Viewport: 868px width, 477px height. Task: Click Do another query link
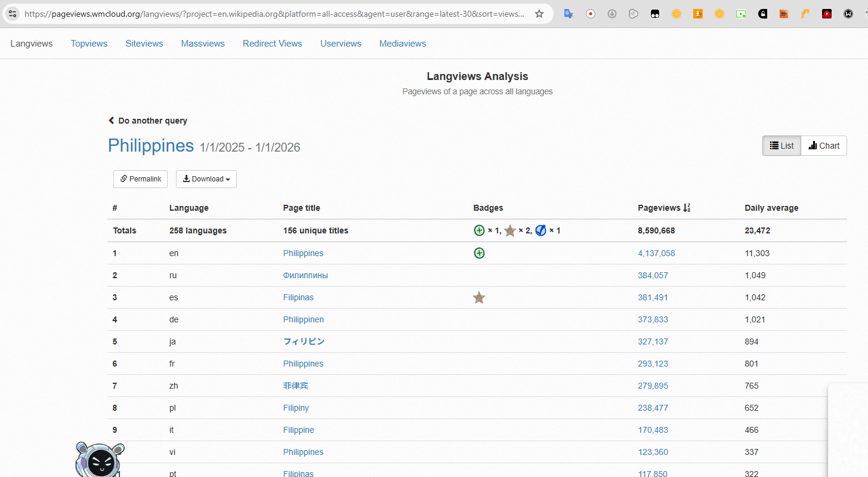[148, 121]
